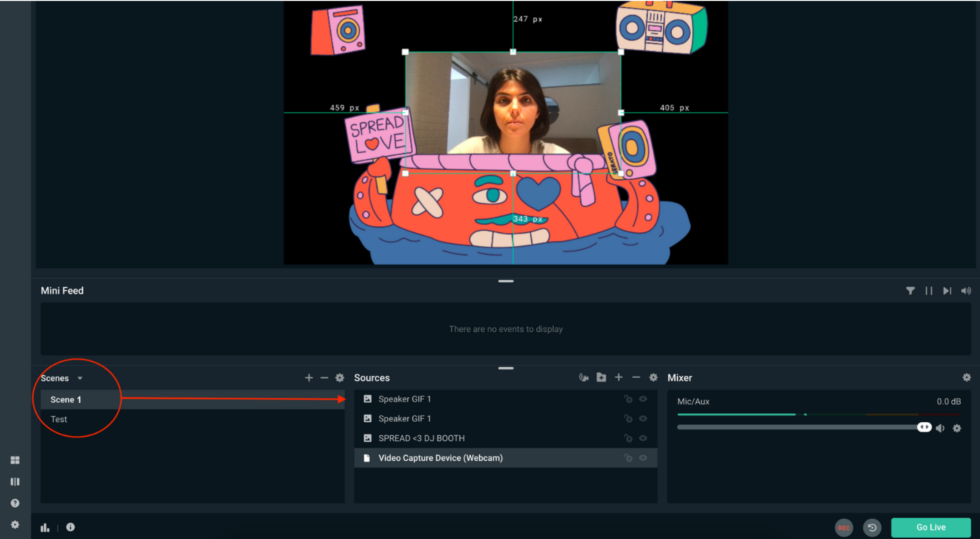Add a new scene with plus icon

(x=309, y=378)
